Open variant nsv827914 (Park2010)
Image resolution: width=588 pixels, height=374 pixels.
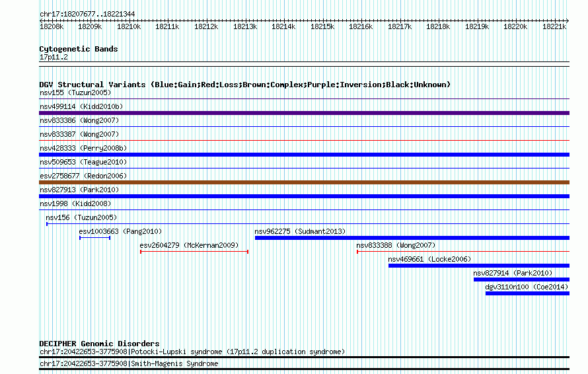point(513,273)
